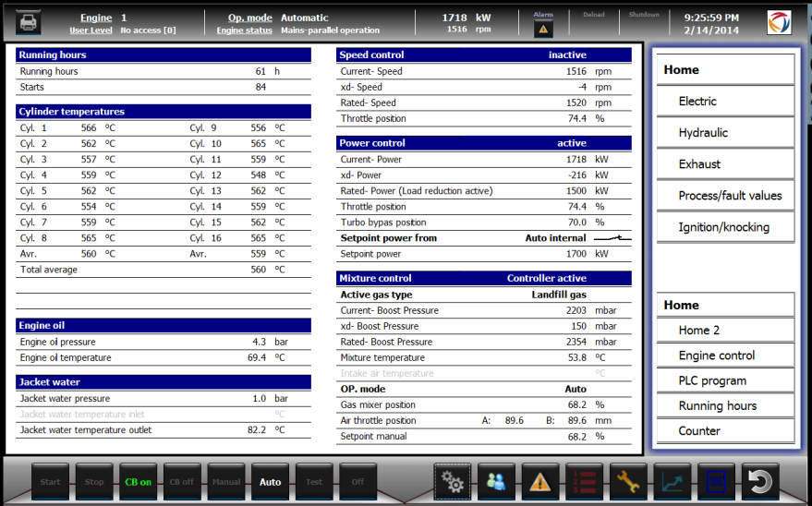Open the Exhaust page

[x=725, y=164]
